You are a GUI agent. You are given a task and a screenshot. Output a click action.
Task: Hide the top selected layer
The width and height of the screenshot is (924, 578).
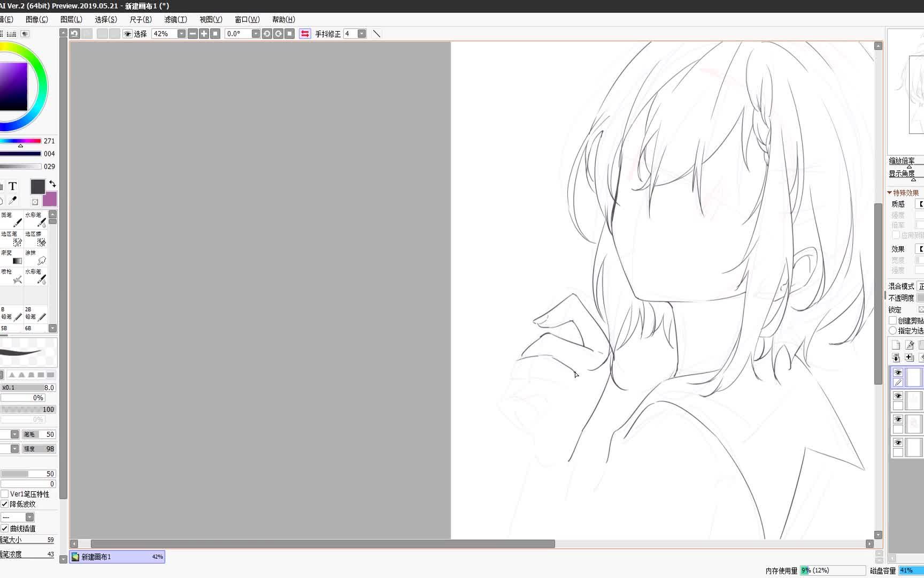[x=898, y=372]
